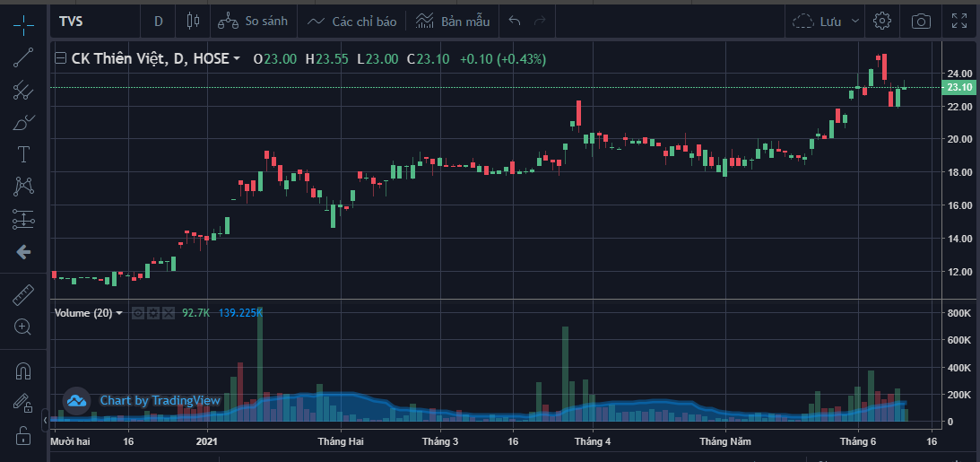Viewport: 980px width, 462px height.
Task: Select the ruler measure tool
Action: [23, 294]
